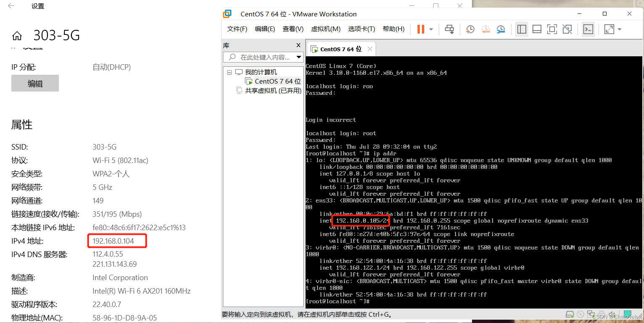
Task: Click the 网络频带 value 5 GHz
Action: [x=102, y=187]
